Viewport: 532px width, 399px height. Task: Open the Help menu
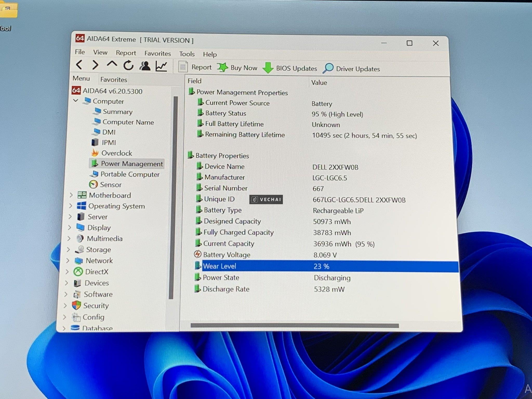210,54
